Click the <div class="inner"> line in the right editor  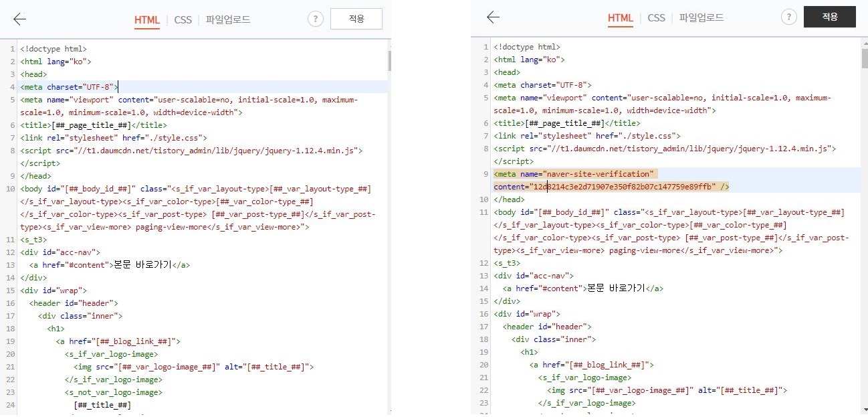click(554, 339)
